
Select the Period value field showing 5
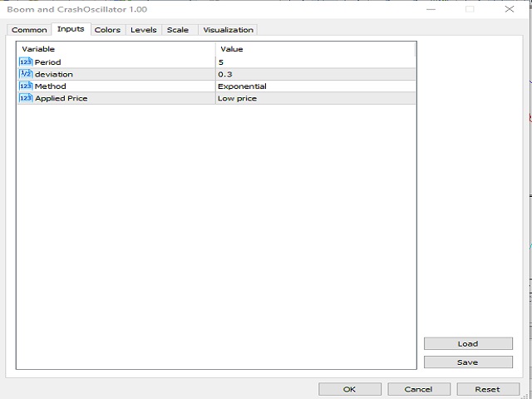coord(314,62)
